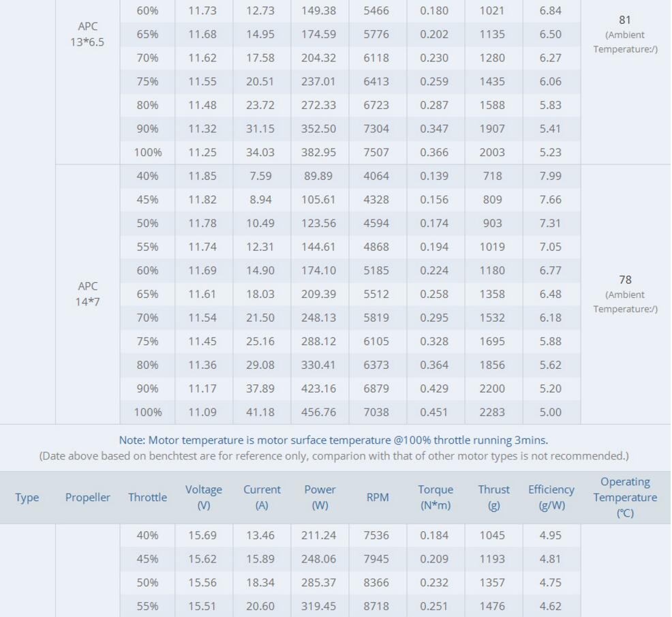
Task: Click the Thrust (g) column header
Action: click(x=493, y=498)
